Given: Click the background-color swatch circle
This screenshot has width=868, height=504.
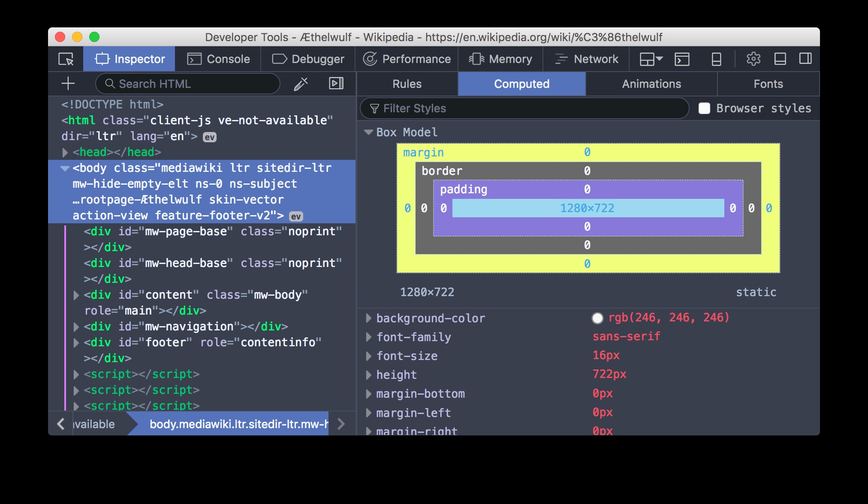Looking at the screenshot, I should click(x=597, y=318).
